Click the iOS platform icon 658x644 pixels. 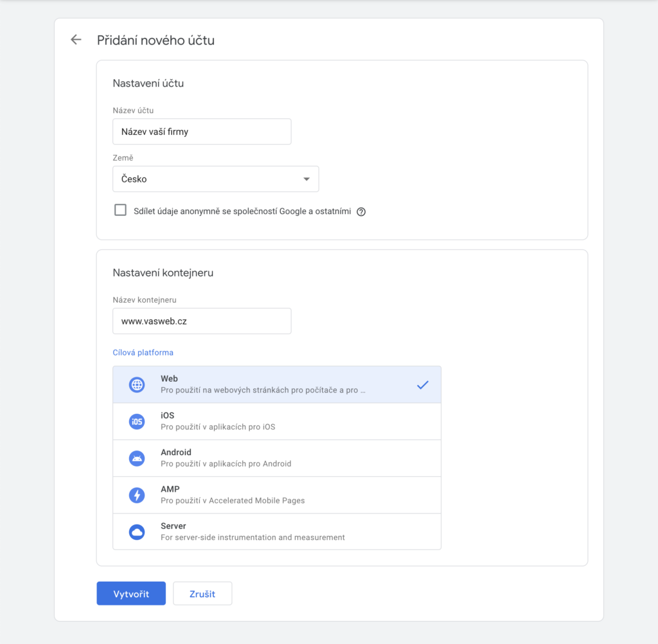tap(137, 422)
